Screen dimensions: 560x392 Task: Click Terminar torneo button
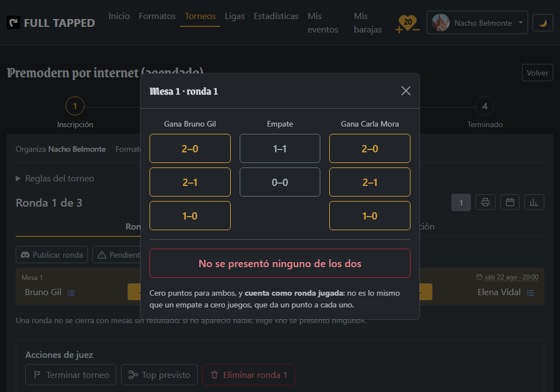[x=71, y=375]
